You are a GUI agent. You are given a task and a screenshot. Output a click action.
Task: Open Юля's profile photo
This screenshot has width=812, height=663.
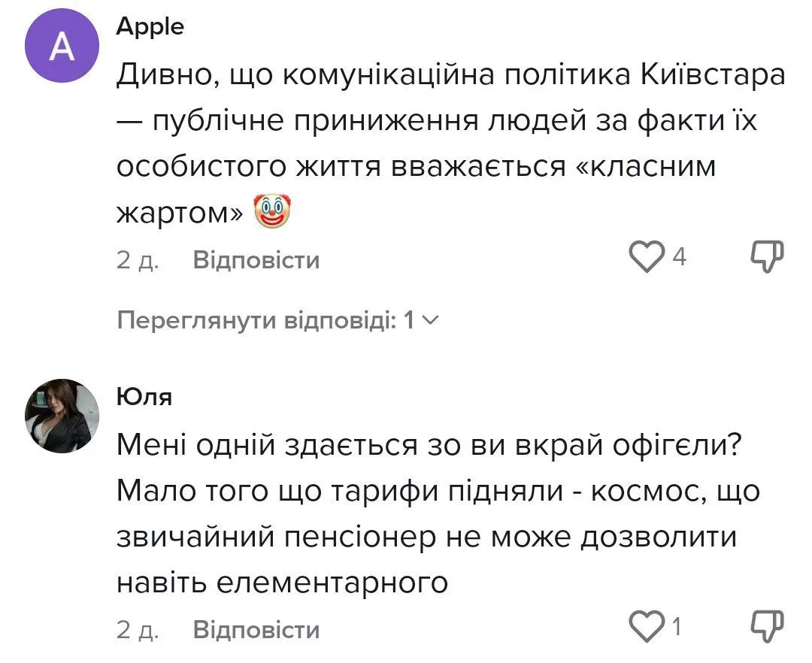click(62, 416)
